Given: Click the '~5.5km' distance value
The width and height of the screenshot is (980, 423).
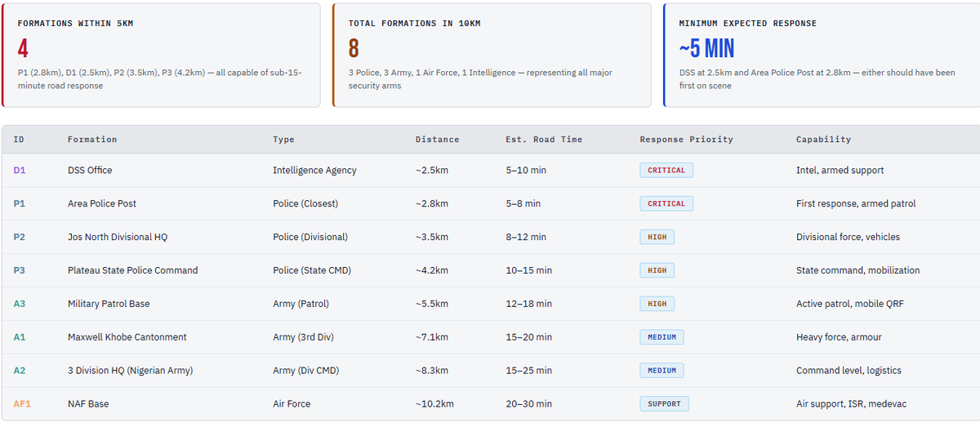Looking at the screenshot, I should [432, 304].
